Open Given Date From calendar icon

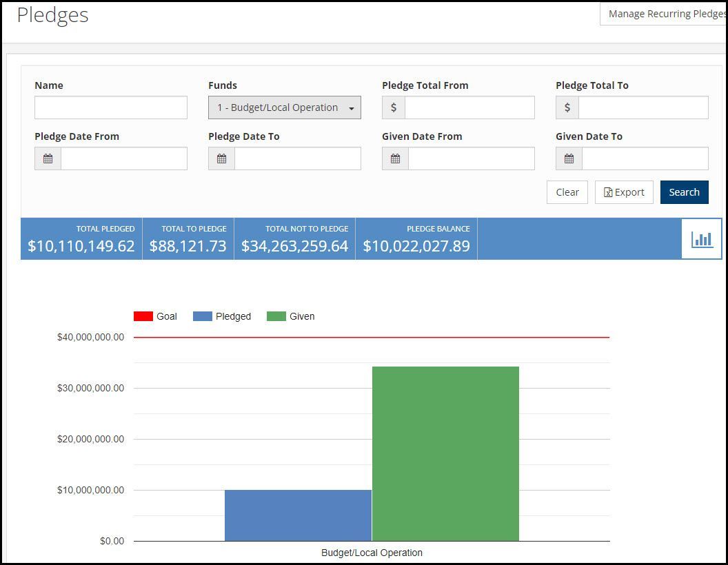tap(395, 158)
